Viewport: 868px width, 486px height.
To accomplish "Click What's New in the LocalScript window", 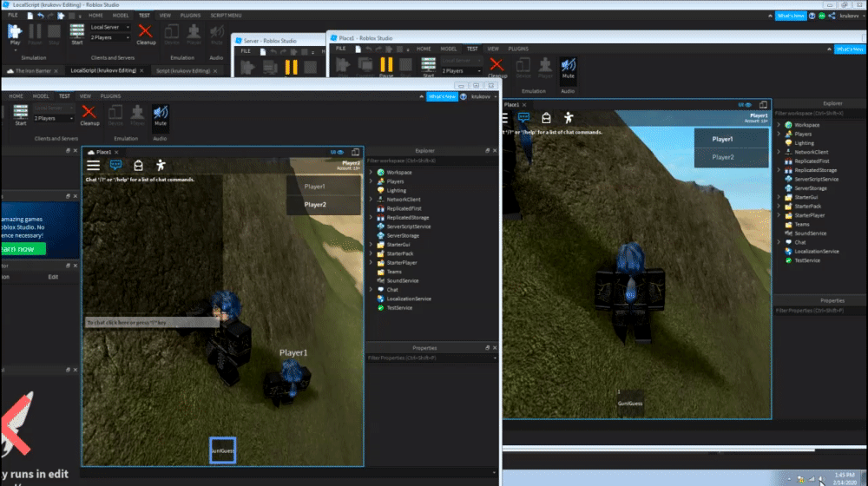I will click(x=791, y=16).
